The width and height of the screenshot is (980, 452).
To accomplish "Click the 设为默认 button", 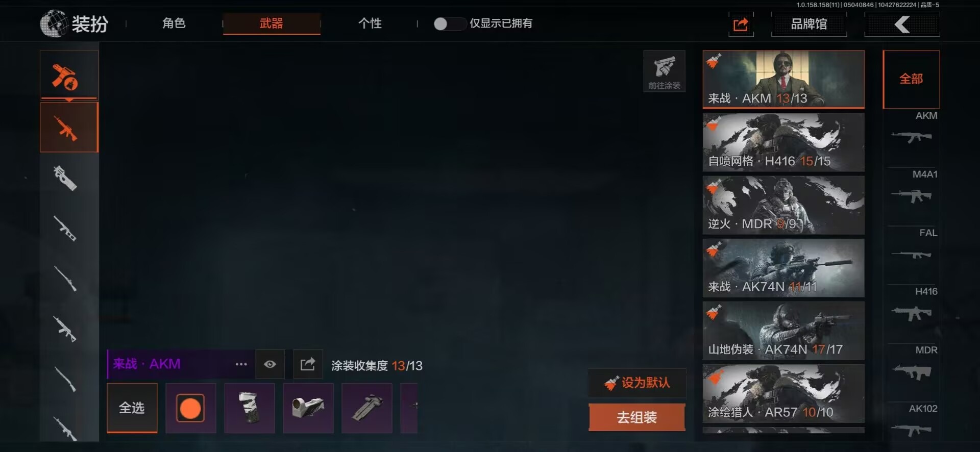I will click(636, 383).
